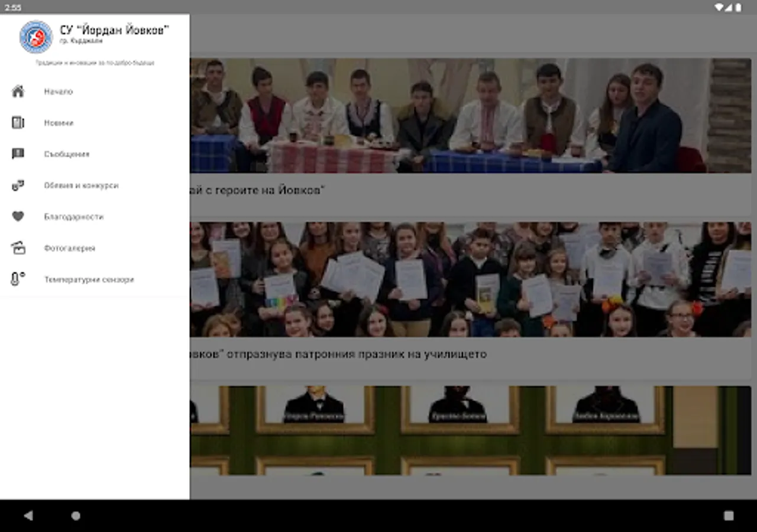This screenshot has width=757, height=532.
Task: Tap the thermometer icon beside Температурни сензори
Action: tap(18, 280)
